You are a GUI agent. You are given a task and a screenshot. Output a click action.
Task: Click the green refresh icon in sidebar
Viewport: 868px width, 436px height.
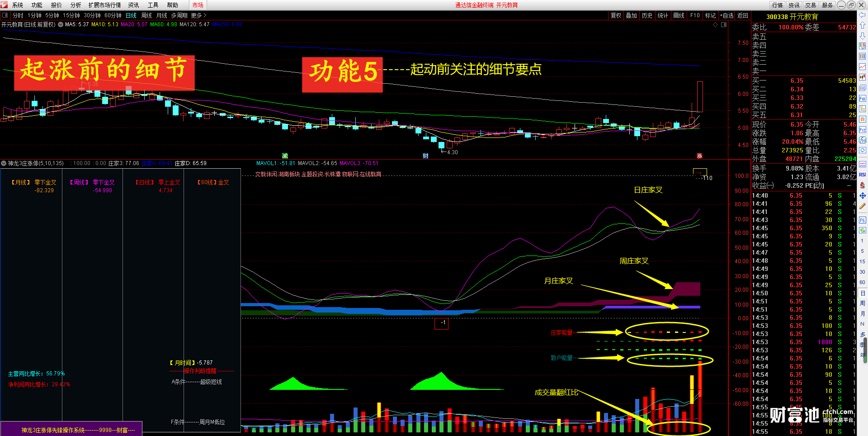(x=863, y=230)
